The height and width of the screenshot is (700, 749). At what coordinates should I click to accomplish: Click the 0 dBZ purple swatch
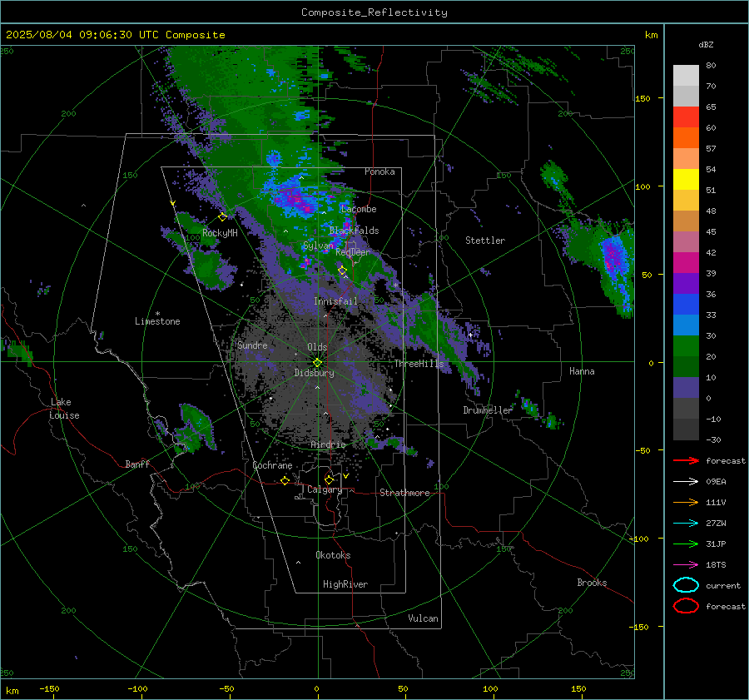[686, 388]
